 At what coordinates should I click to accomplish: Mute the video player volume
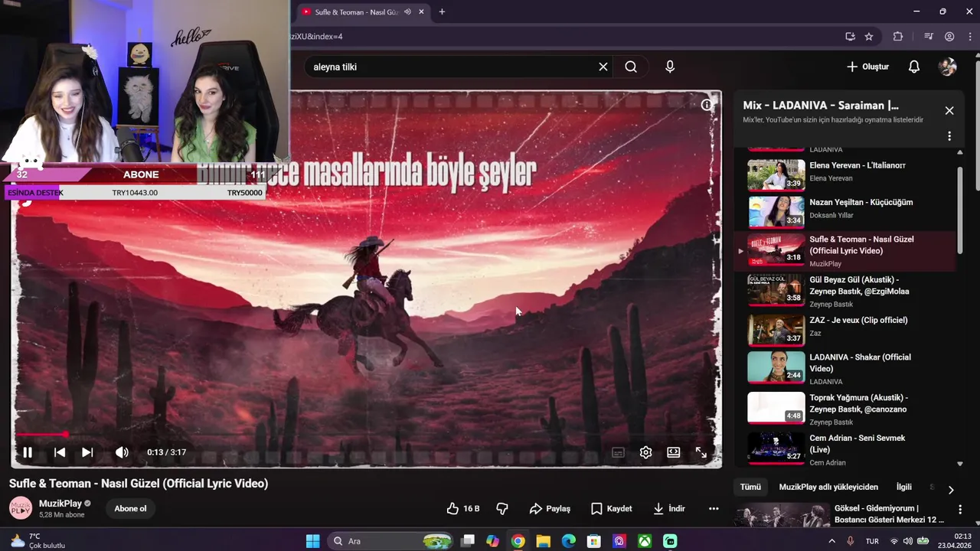coord(122,452)
